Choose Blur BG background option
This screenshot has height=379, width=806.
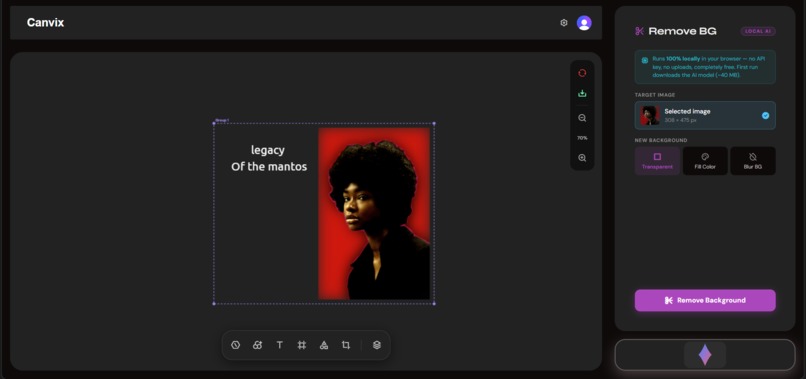(753, 161)
